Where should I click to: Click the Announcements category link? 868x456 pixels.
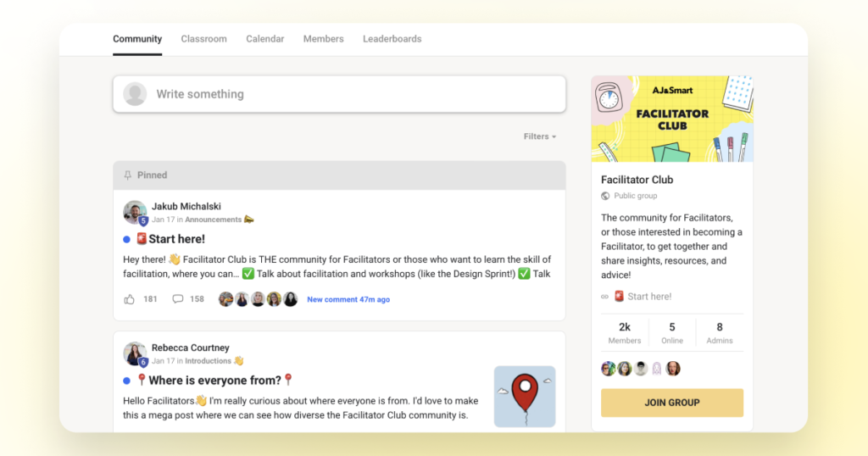click(213, 220)
